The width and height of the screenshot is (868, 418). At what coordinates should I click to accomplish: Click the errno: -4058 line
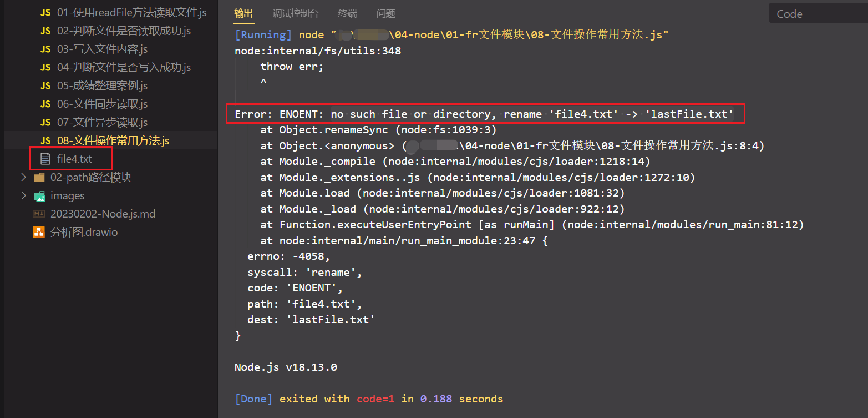pyautogui.click(x=288, y=256)
